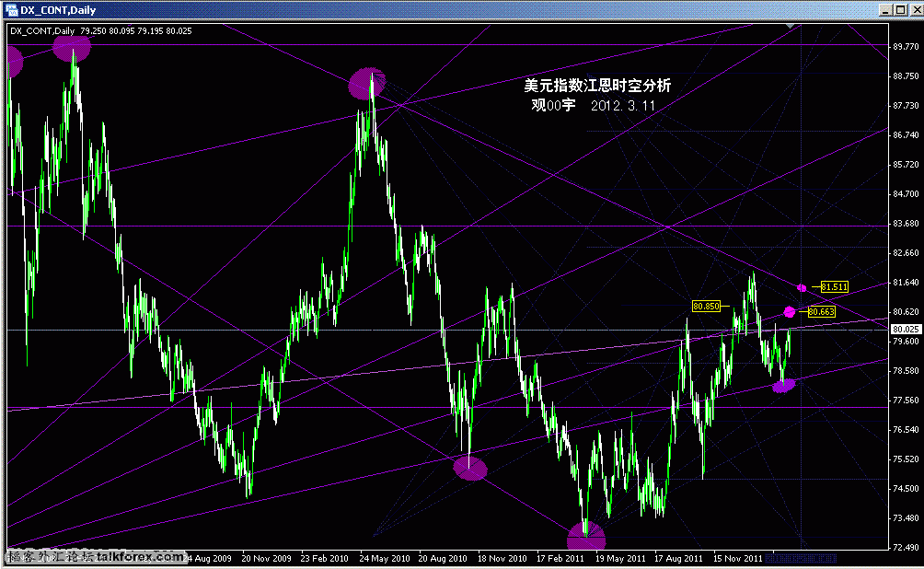Click the 77.560 price axis value
924x569 pixels.
pos(907,401)
